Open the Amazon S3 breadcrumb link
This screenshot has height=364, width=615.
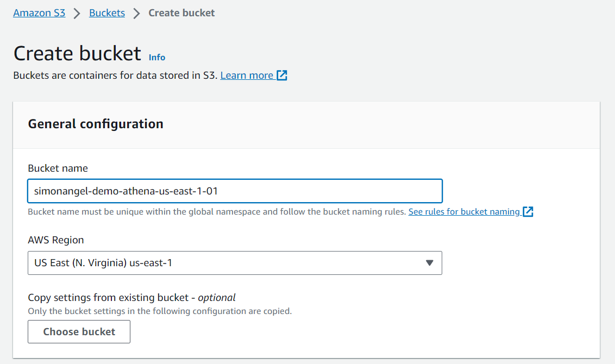[x=39, y=13]
